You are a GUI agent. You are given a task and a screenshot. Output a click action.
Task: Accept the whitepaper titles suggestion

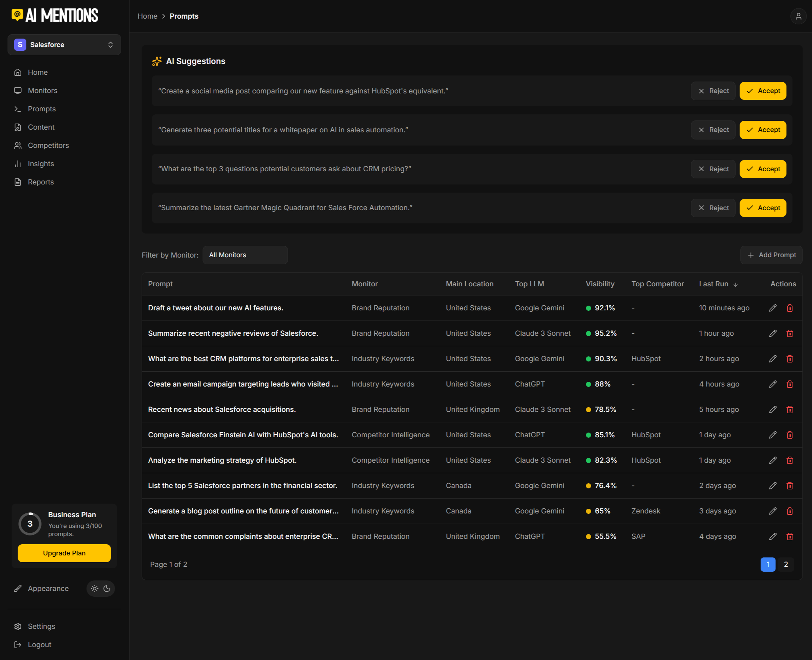pyautogui.click(x=763, y=130)
